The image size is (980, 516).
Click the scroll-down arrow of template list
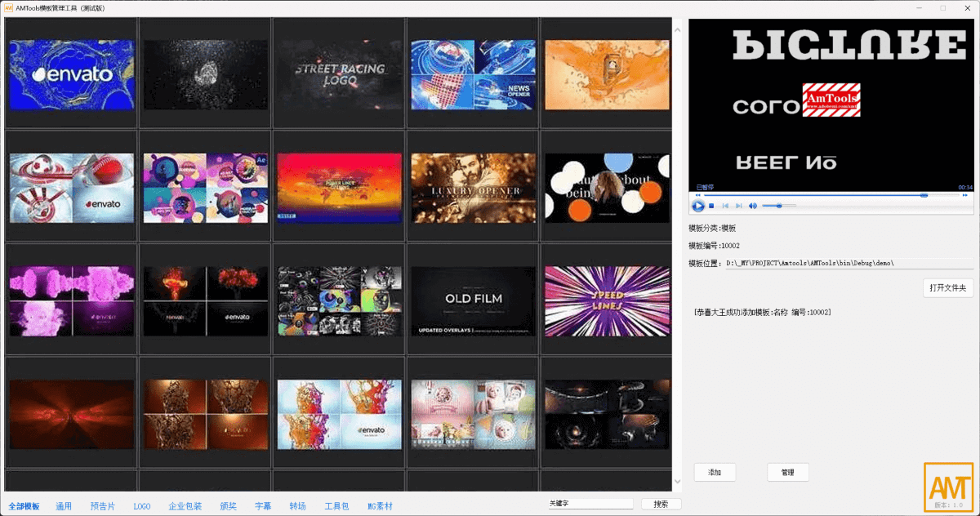(677, 483)
